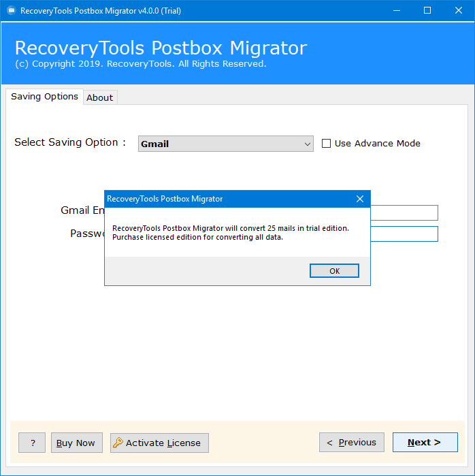Close the main Postbox Migrator window
475x476 pixels.
pyautogui.click(x=458, y=11)
